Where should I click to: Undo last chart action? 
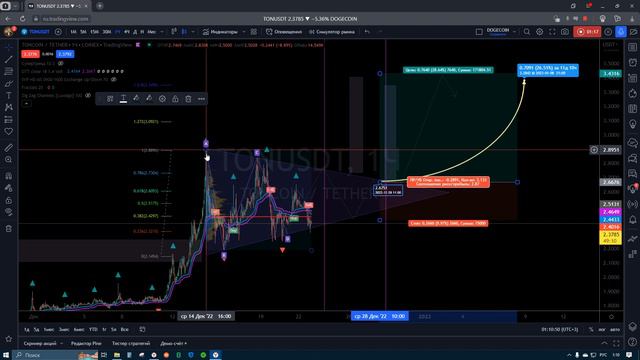point(367,32)
